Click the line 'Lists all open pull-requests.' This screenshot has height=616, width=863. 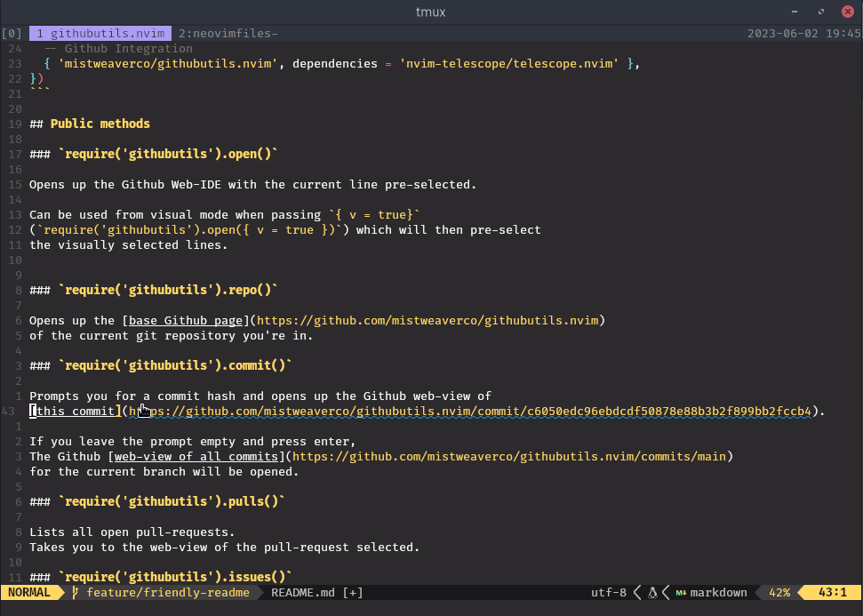pos(132,532)
